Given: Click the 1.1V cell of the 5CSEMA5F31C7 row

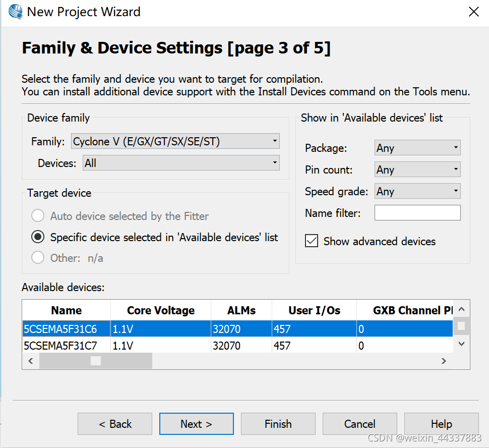Looking at the screenshot, I should pos(161,345).
